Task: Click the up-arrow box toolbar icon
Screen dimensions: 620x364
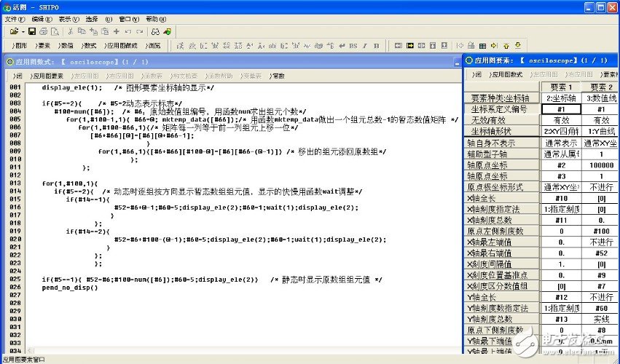Action: point(444,46)
